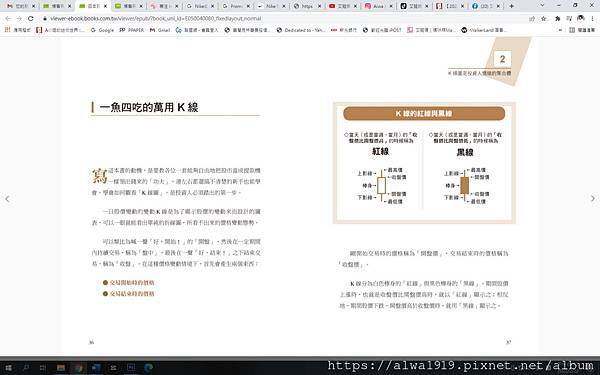This screenshot has height=375, width=600.
Task: Close the YouTube tab
Action: pos(355,6)
